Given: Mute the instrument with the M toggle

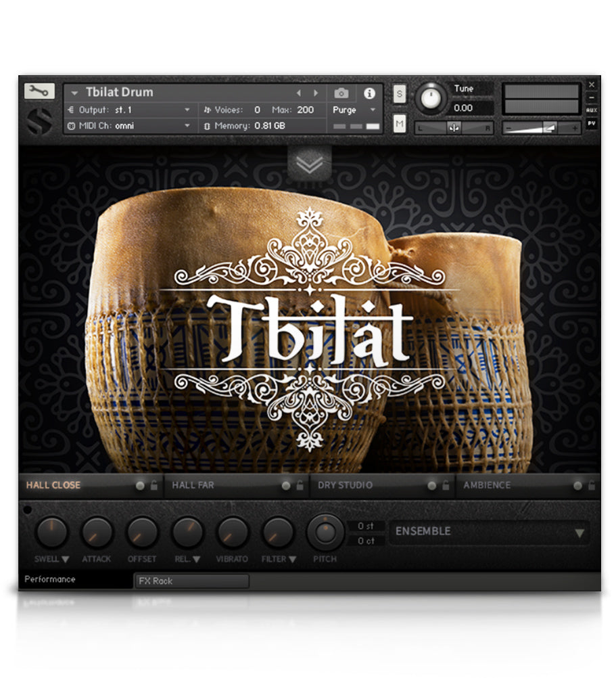Looking at the screenshot, I should 399,124.
